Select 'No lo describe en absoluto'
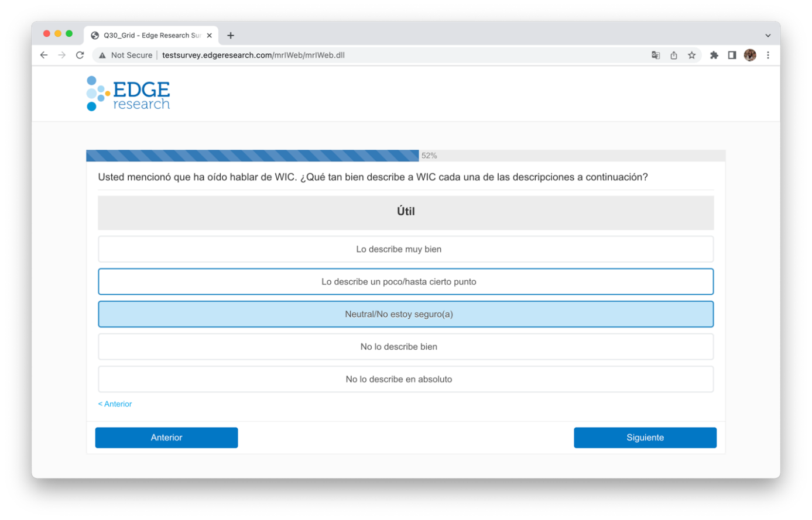The height and width of the screenshot is (520, 812). pyautogui.click(x=406, y=379)
